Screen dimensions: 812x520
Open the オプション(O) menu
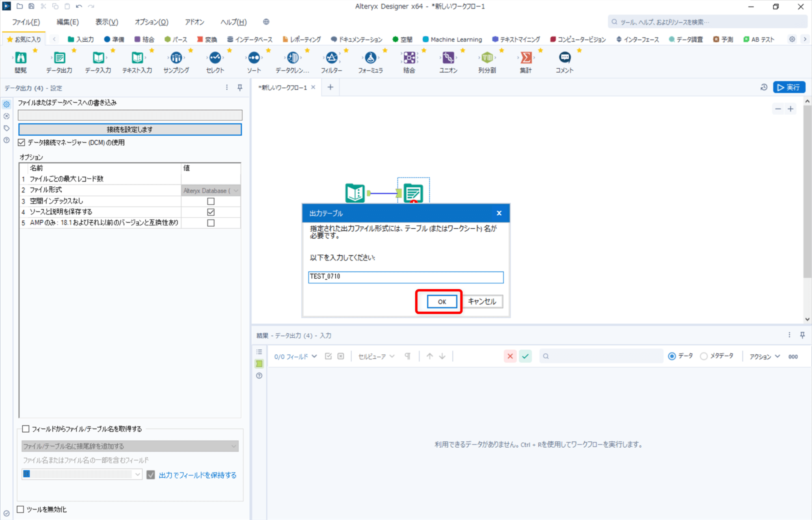(x=151, y=22)
